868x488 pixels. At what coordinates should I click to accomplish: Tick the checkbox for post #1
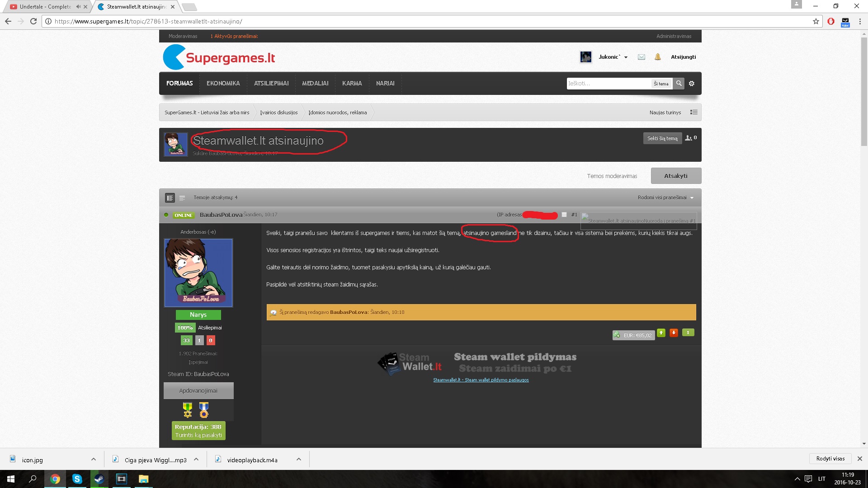[564, 215]
